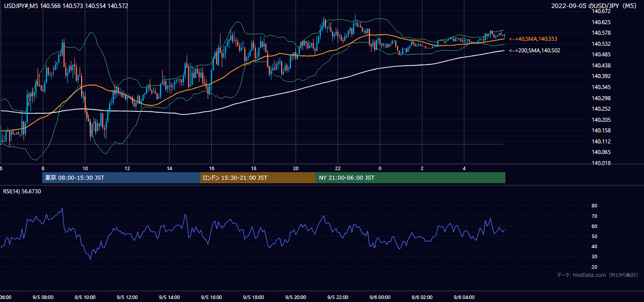Click the bottom date label 9/5 12:00
644x302 pixels.
[127, 297]
